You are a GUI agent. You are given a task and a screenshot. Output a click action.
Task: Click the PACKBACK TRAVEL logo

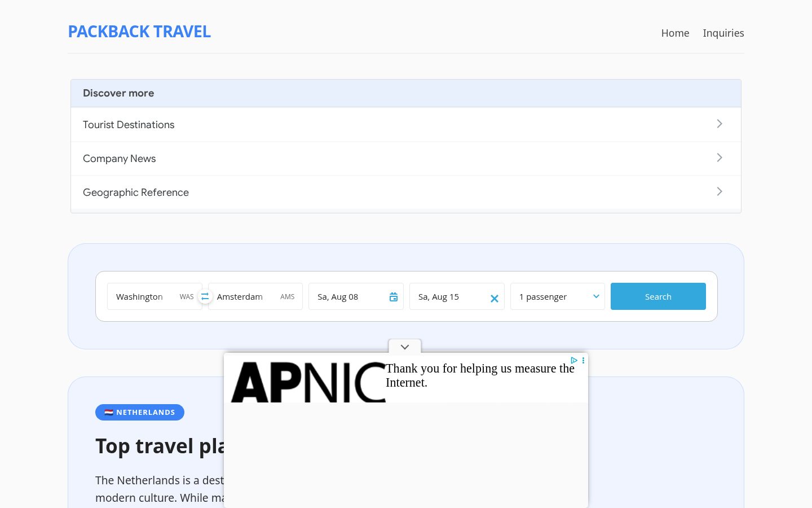[139, 32]
